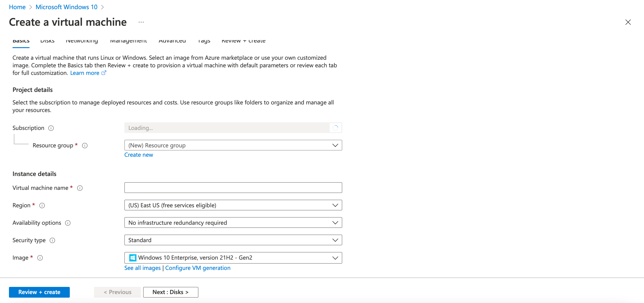Screen dimensions: 644x303
Task: Open the Subscription info tooltip
Action: (51, 128)
